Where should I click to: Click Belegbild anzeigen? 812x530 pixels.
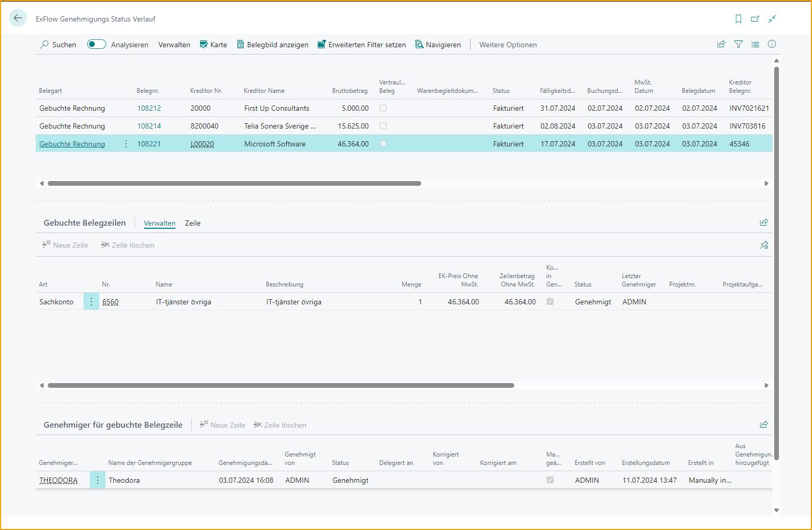273,45
